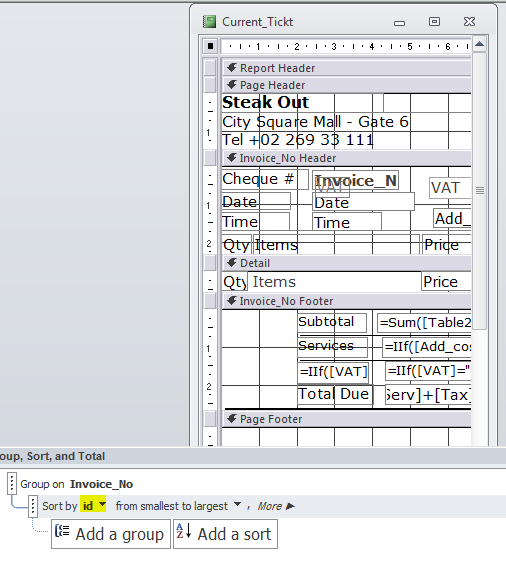Click the =Sum([Table2 subtotal text box
Viewport: 506px width, 562px height.
[424, 323]
